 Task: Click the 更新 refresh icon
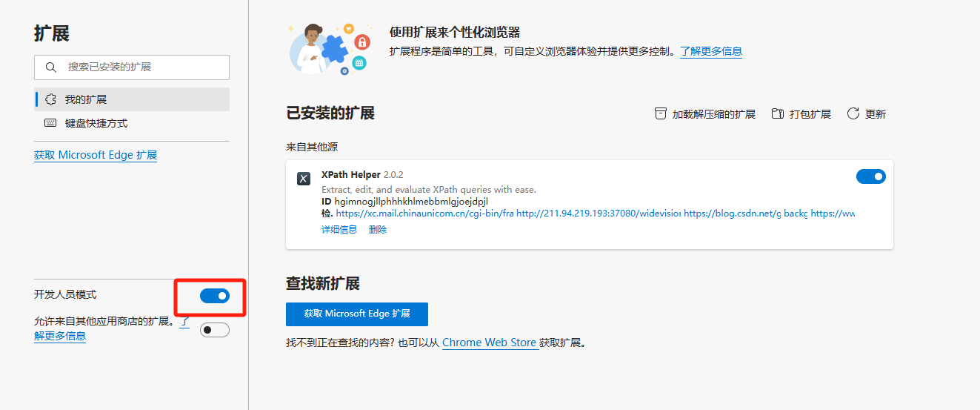click(853, 113)
